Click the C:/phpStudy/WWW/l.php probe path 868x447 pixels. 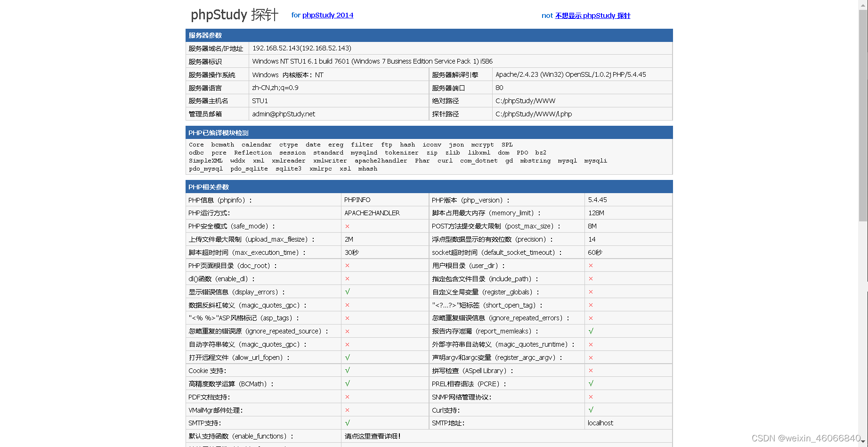tap(534, 114)
